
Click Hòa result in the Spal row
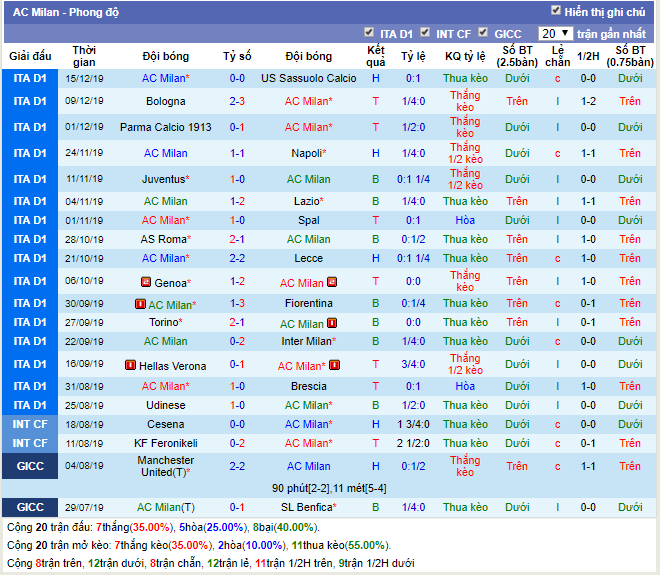465,220
